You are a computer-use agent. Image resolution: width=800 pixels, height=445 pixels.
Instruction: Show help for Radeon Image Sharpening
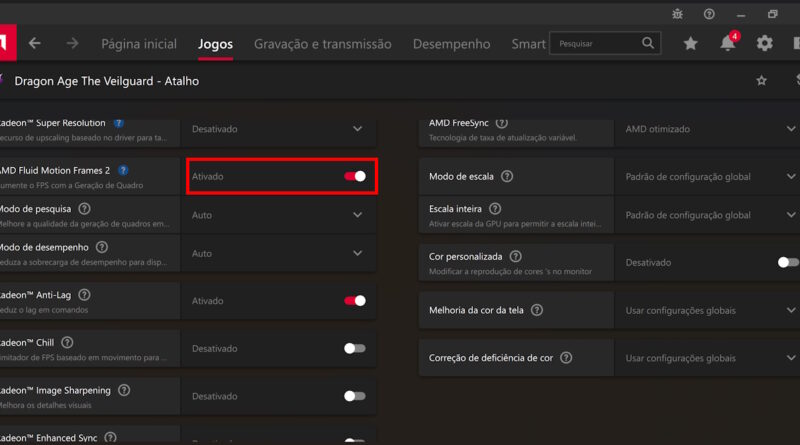coord(124,390)
